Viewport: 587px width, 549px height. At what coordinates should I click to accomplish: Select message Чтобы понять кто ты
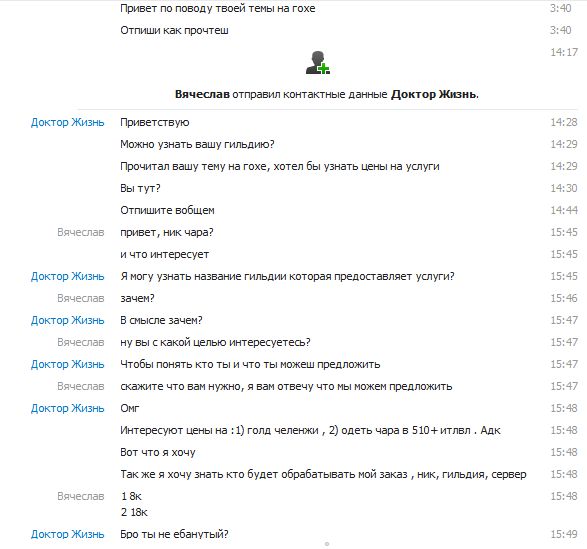250,364
